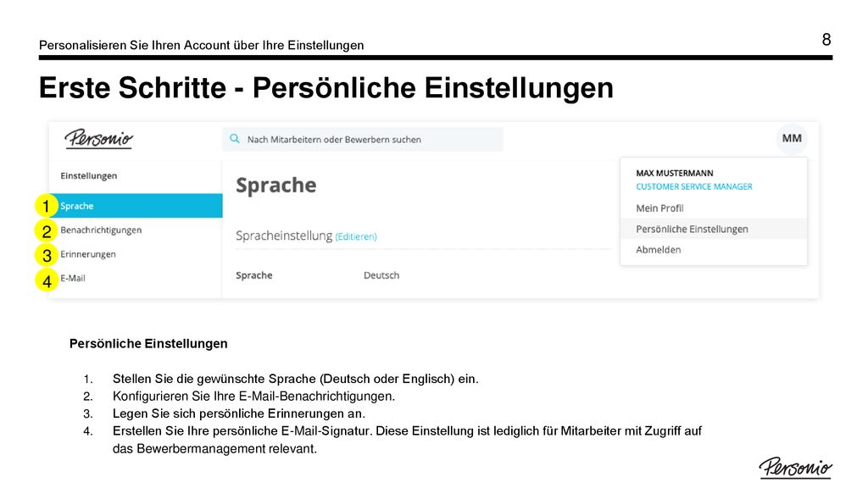Open E-Mail settings in the sidebar
The height and width of the screenshot is (488, 868).
coord(73,278)
